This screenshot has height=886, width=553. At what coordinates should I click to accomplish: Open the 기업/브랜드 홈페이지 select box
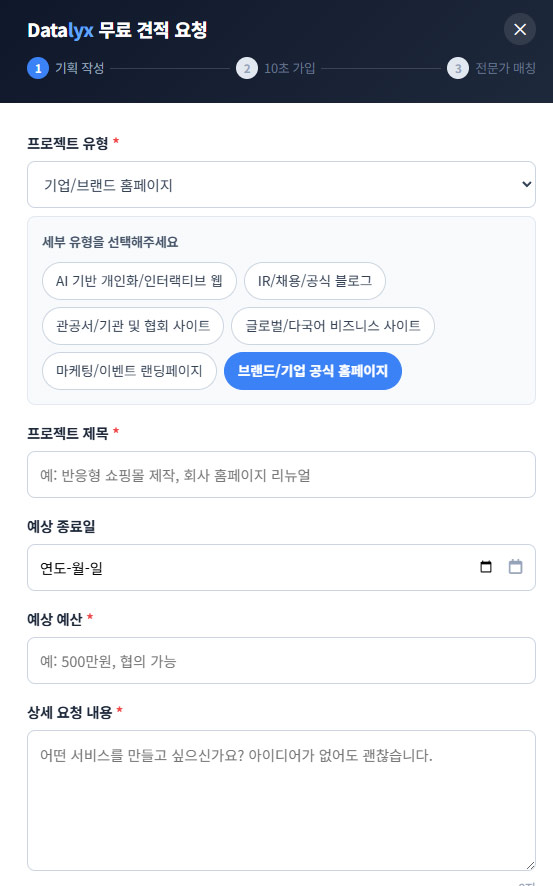(281, 184)
